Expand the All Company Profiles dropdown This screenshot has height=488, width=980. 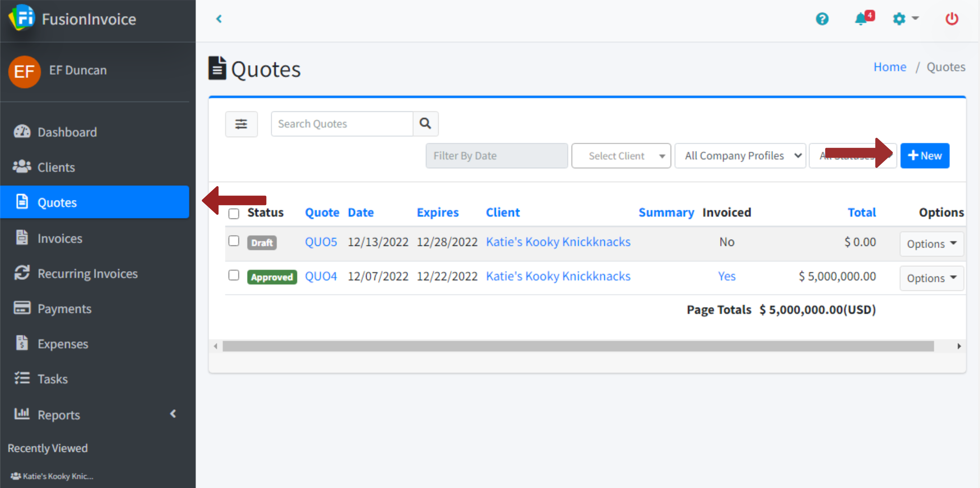(740, 156)
